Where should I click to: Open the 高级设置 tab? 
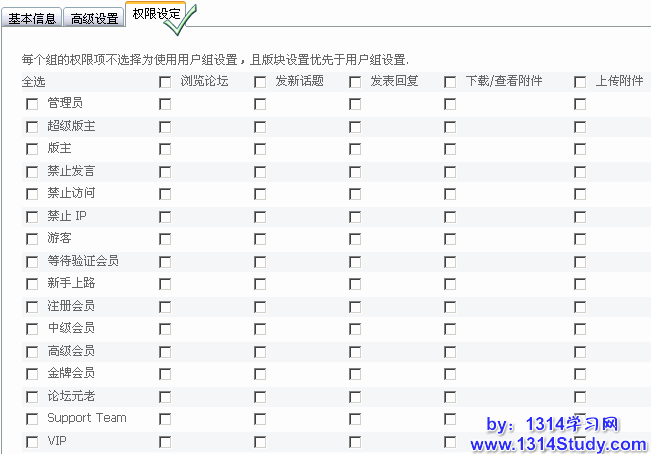pyautogui.click(x=94, y=18)
